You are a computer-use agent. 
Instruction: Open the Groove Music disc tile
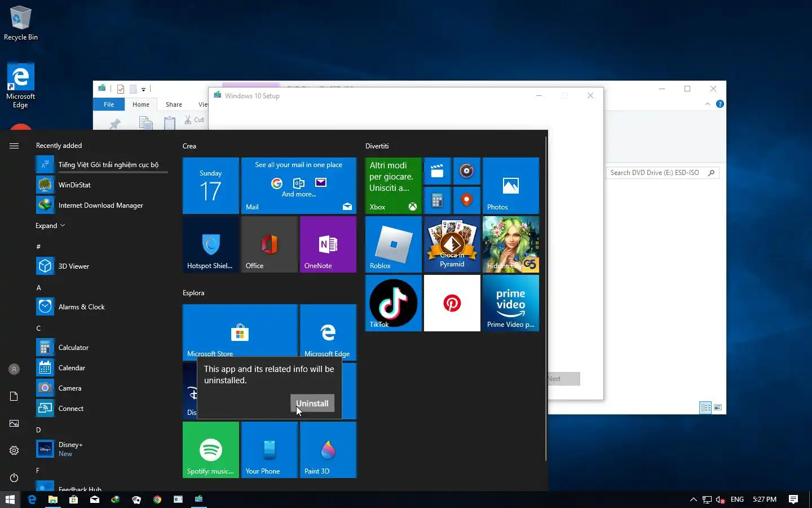click(467, 171)
